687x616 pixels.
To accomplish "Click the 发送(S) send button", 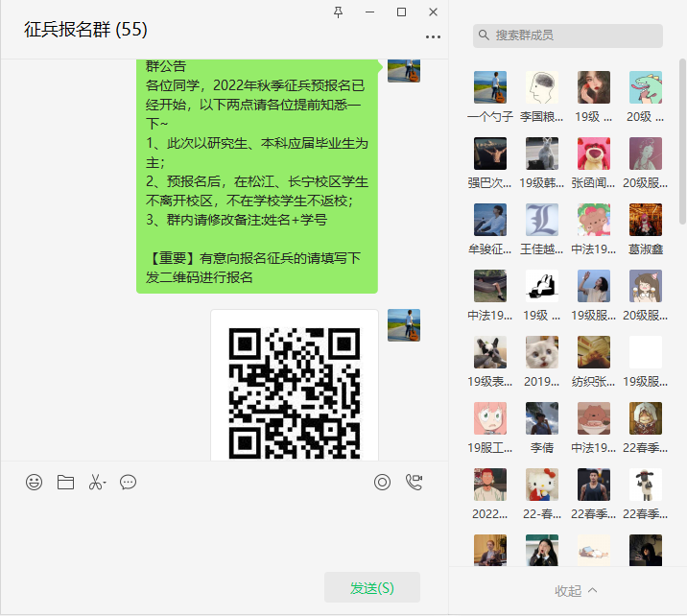I will coord(371,587).
